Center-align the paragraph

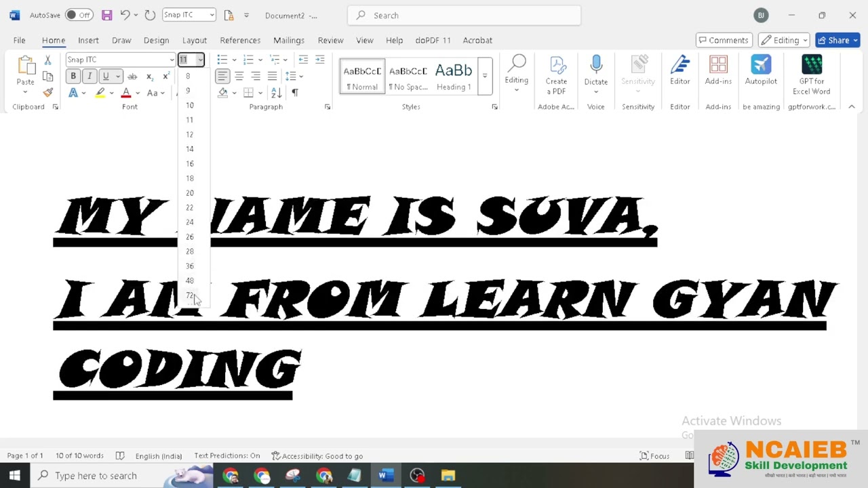click(x=239, y=76)
